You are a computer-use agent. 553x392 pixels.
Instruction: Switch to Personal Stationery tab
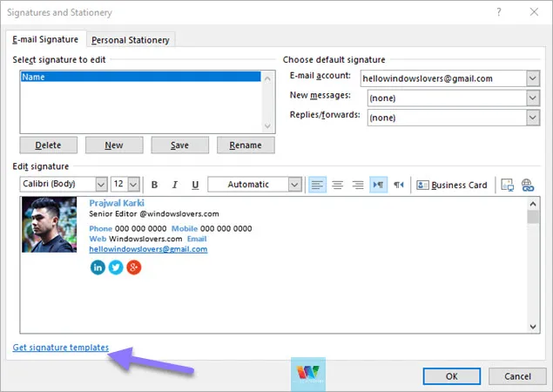(131, 39)
